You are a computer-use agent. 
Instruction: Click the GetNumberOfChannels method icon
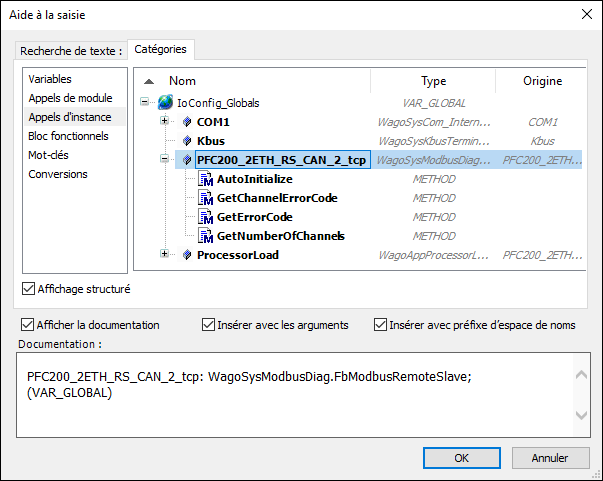click(x=205, y=236)
